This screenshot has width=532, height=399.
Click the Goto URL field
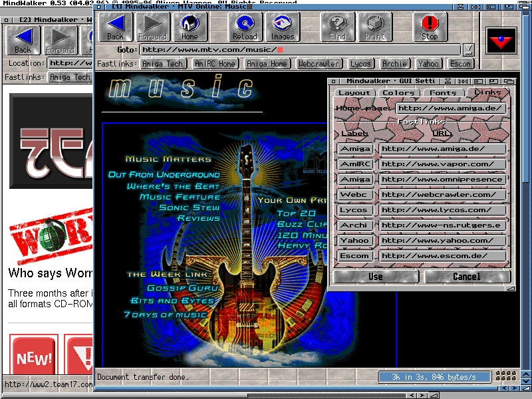[x=301, y=50]
